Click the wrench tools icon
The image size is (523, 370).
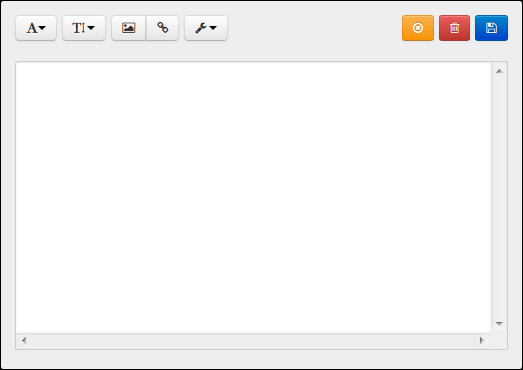pyautogui.click(x=201, y=28)
